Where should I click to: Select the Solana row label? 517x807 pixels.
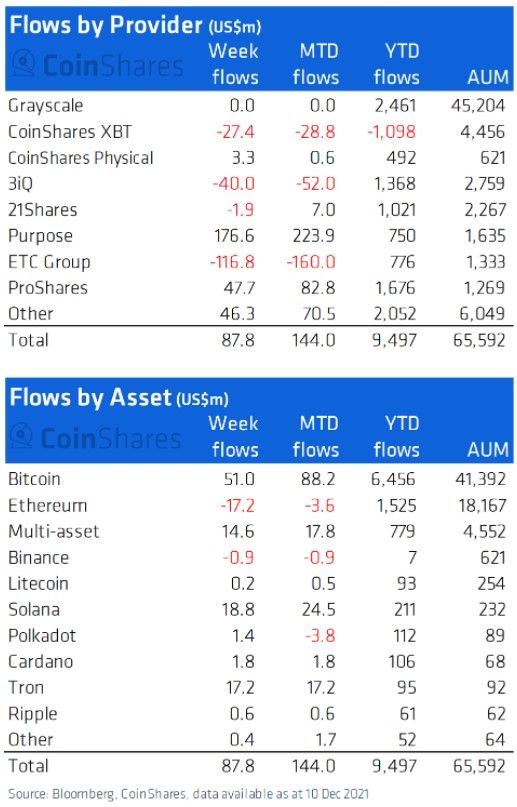coord(34,609)
